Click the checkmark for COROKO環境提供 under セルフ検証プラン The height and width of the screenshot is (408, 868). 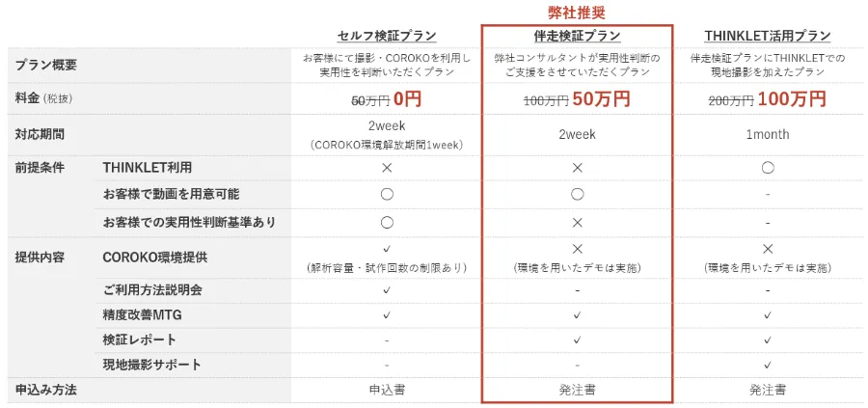387,250
